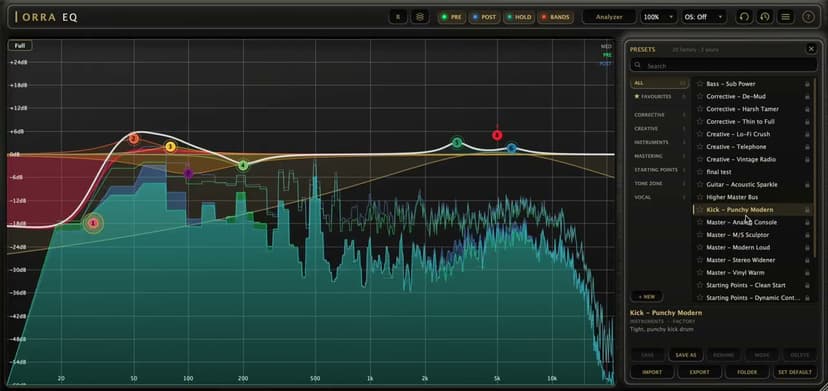This screenshot has width=828, height=391.
Task: Toggle the HOLD analyzer option
Action: [x=518, y=17]
